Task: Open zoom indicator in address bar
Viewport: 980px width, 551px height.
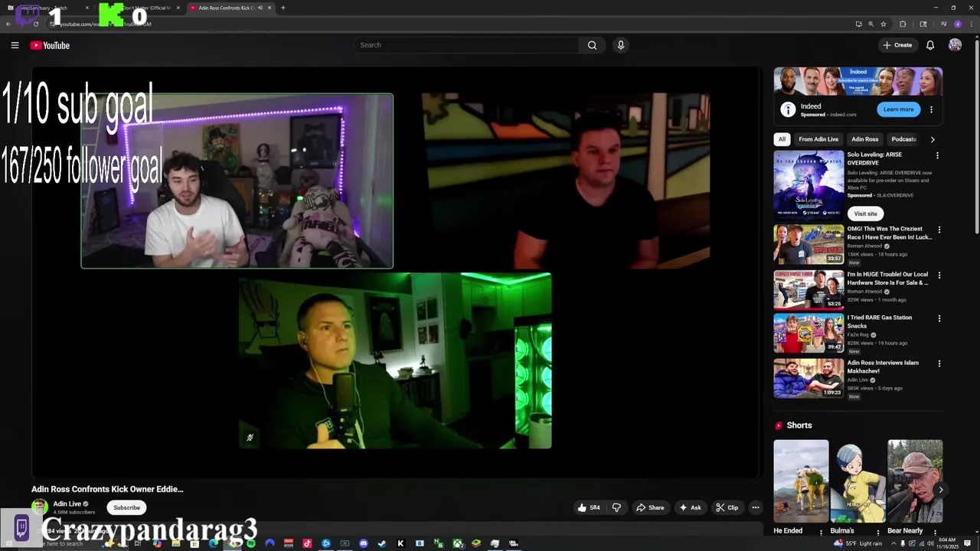Action: click(871, 24)
